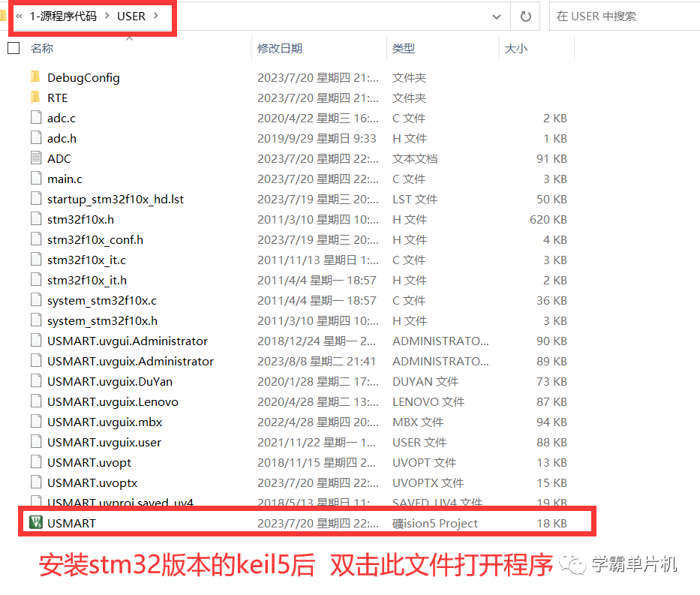Select the adc.c file icon
Viewport: 700px width, 595px height.
click(36, 118)
